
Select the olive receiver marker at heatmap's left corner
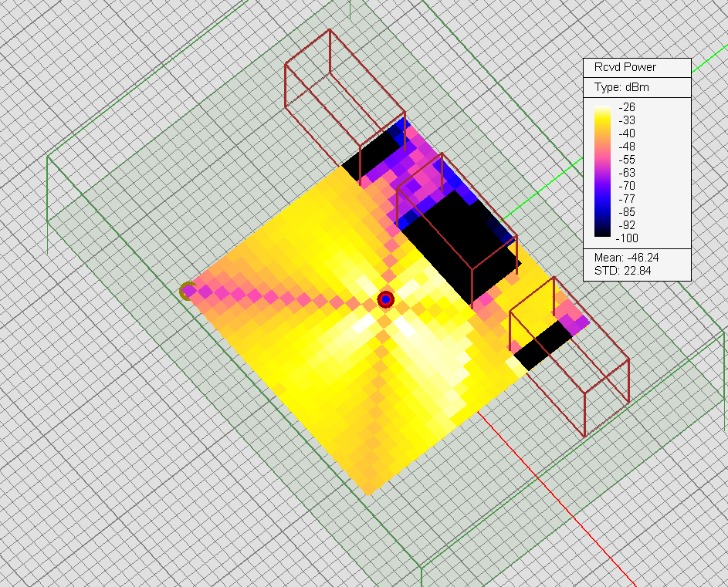[x=187, y=291]
